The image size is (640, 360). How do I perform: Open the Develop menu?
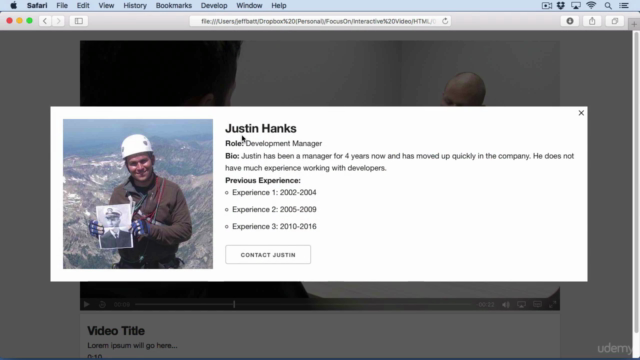coord(214,5)
